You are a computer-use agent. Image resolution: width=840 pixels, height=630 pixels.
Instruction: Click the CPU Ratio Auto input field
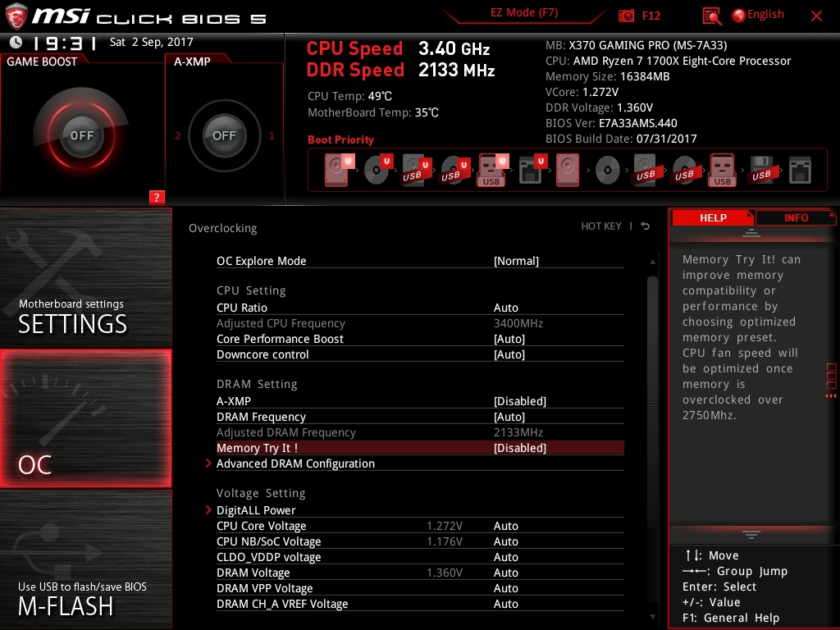[505, 308]
